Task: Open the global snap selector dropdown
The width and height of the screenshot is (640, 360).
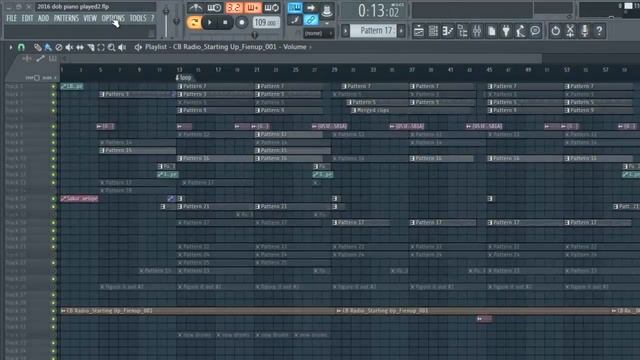Action: pos(319,33)
